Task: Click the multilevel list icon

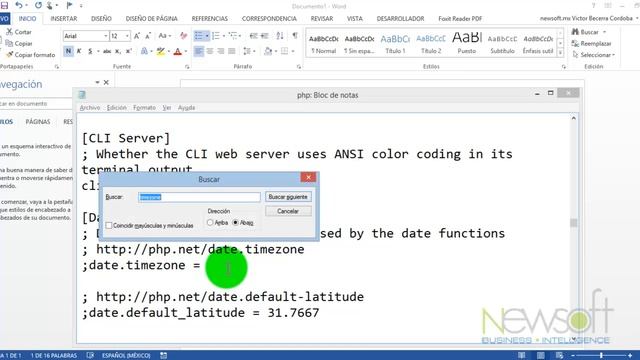Action: pos(233,36)
